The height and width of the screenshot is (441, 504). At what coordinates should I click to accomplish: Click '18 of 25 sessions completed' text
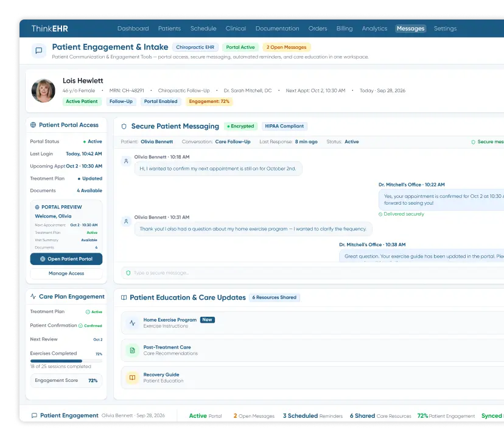(61, 367)
